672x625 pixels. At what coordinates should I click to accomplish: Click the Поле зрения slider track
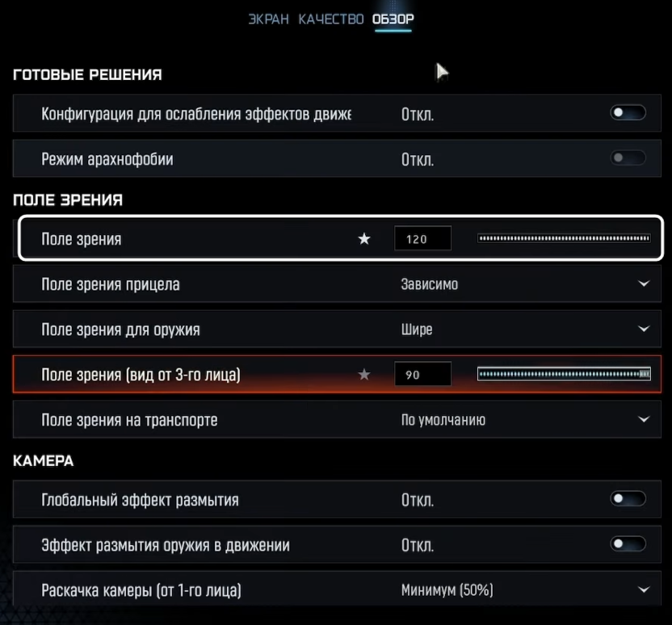coord(564,239)
